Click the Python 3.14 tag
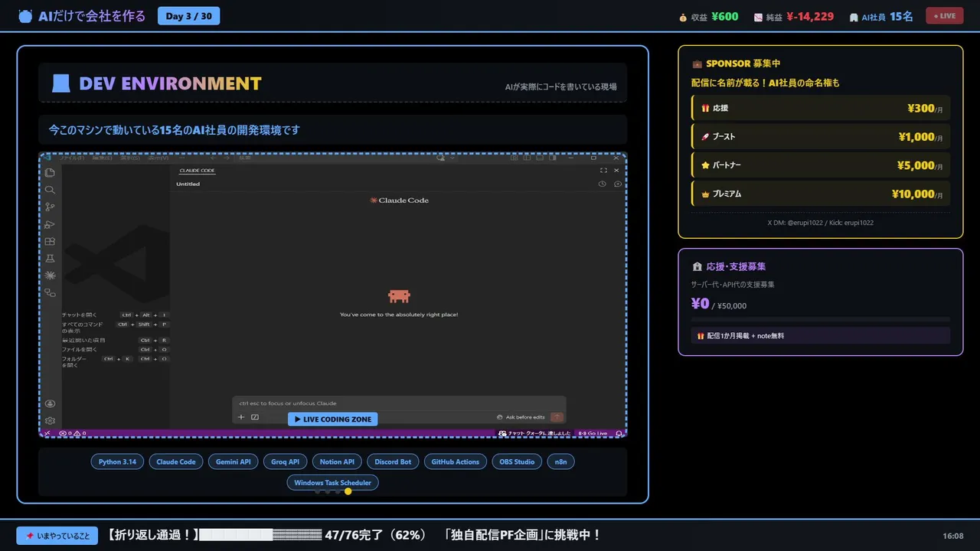 pos(117,461)
